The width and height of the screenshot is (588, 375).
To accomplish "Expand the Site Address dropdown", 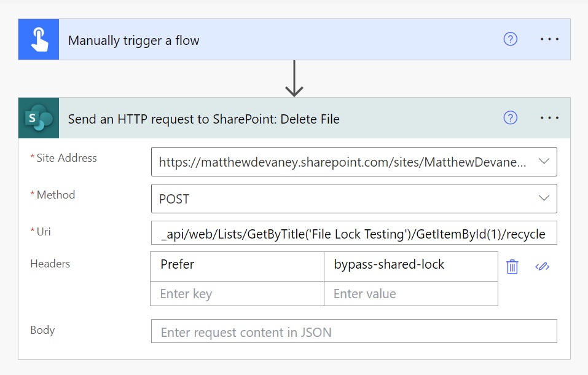I will click(544, 162).
